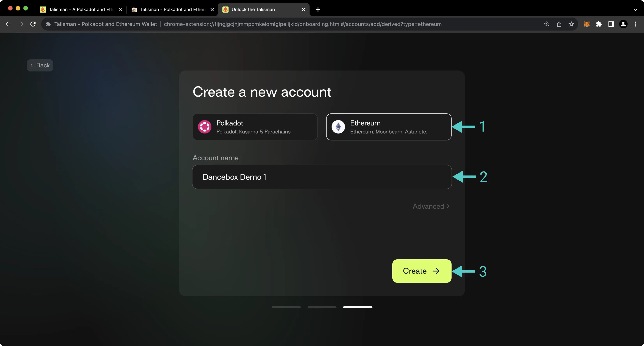Open the Chrome profile avatar
The image size is (644, 346).
pos(623,24)
